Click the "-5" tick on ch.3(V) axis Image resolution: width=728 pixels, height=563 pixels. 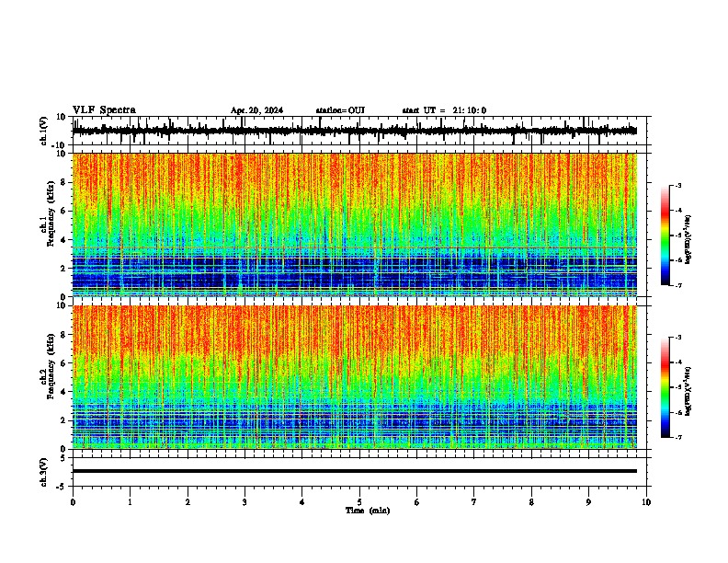coord(62,487)
